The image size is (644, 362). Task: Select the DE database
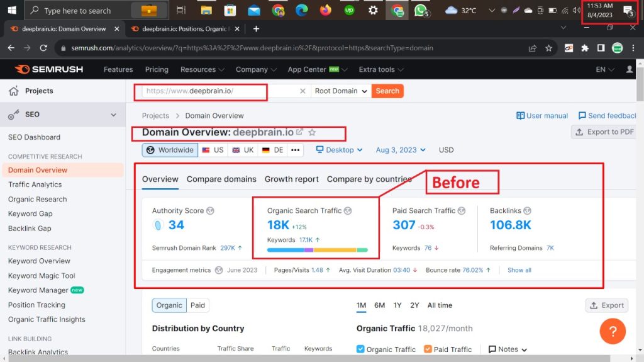(x=273, y=150)
